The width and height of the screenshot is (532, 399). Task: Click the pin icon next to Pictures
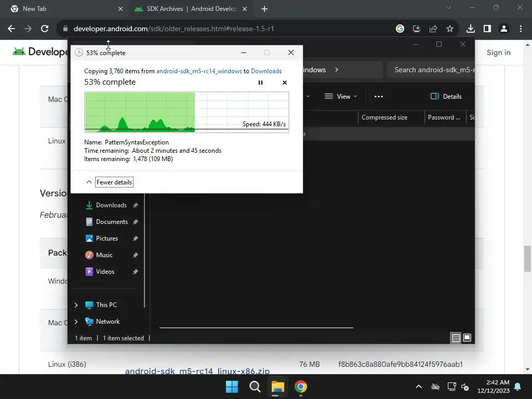[136, 238]
